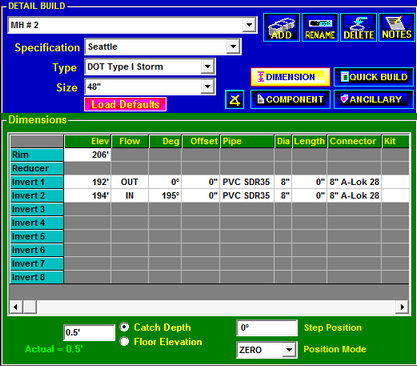Select the Reducer row header

point(37,169)
